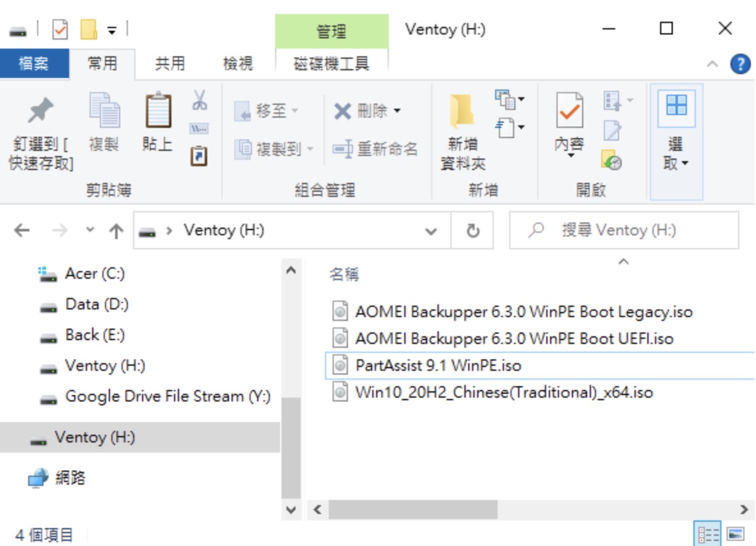
Task: Click the drive icon in title bar
Action: tap(18, 31)
